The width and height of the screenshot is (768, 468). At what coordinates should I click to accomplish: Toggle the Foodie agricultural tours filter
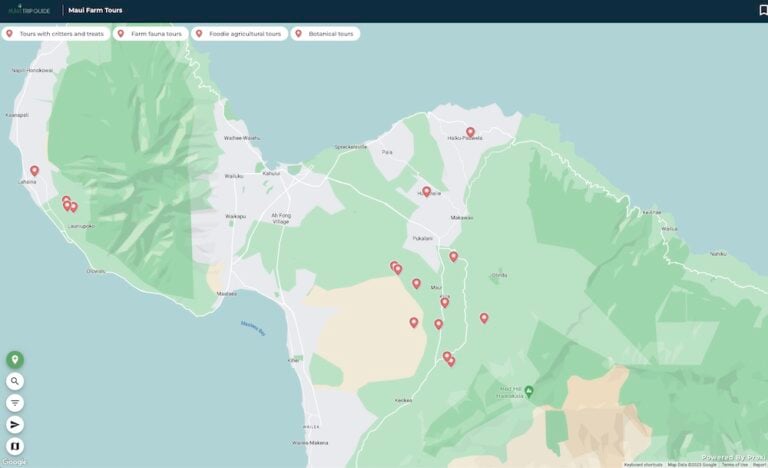(x=240, y=34)
